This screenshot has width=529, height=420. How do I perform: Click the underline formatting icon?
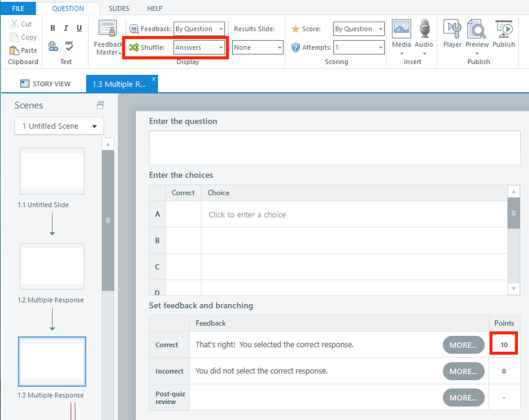tap(79, 29)
